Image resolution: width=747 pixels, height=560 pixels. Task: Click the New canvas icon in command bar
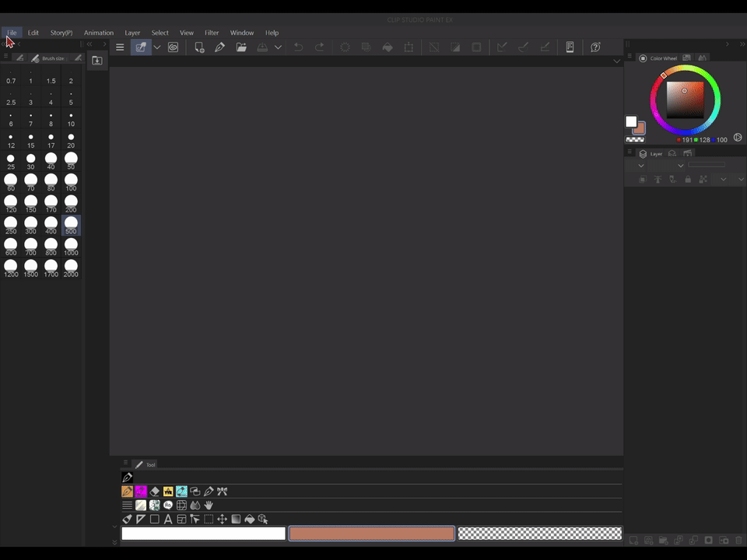[199, 47]
